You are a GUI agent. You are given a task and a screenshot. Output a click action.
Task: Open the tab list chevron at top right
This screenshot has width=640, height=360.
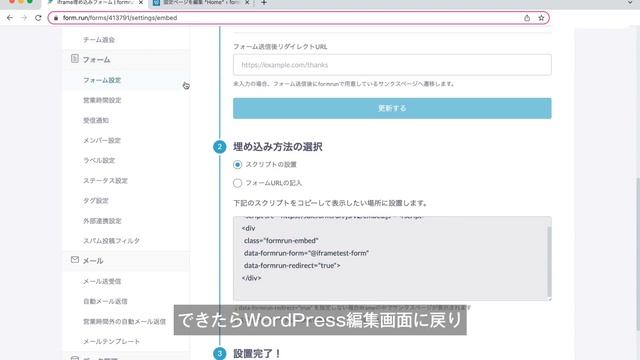click(630, 3)
